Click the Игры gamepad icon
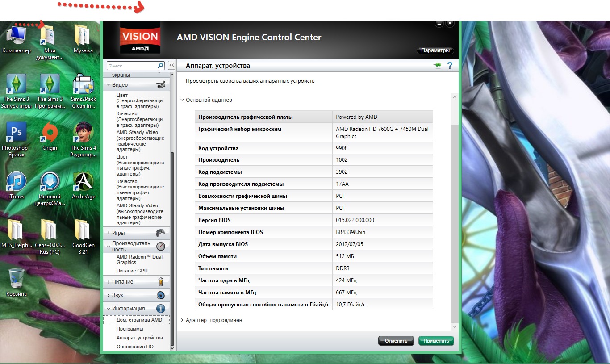Screen dimensions: 610x364 click(x=161, y=233)
